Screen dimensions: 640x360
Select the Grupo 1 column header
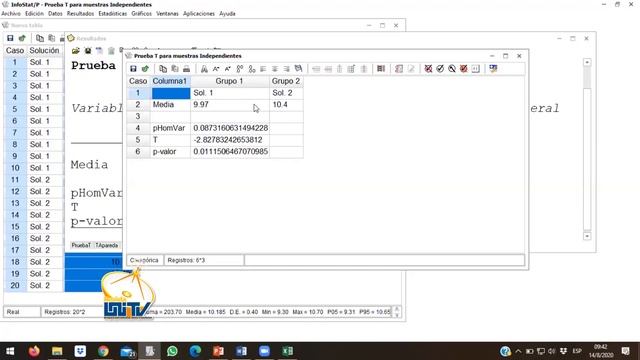pos(229,81)
